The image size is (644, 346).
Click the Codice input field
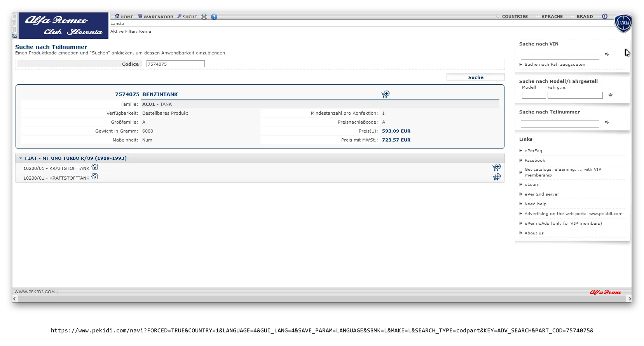pos(175,64)
